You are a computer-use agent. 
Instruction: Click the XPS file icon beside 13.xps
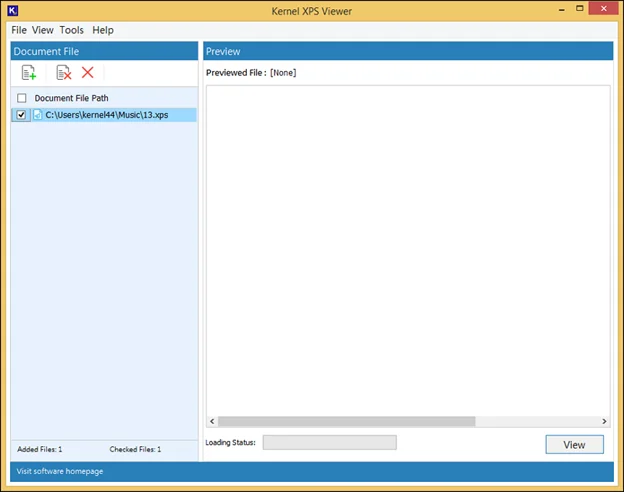coord(37,115)
